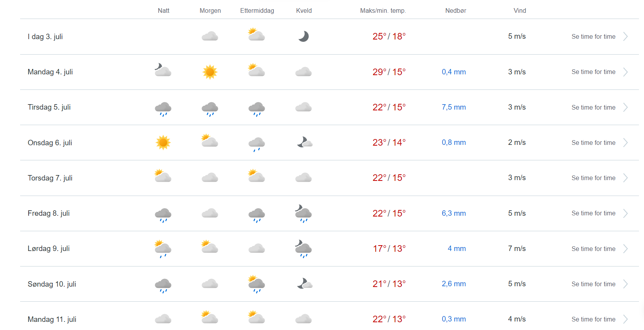This screenshot has height=330, width=644.
Task: Expand the chevron arrow for Lørdag 9. juli
Action: [625, 249]
